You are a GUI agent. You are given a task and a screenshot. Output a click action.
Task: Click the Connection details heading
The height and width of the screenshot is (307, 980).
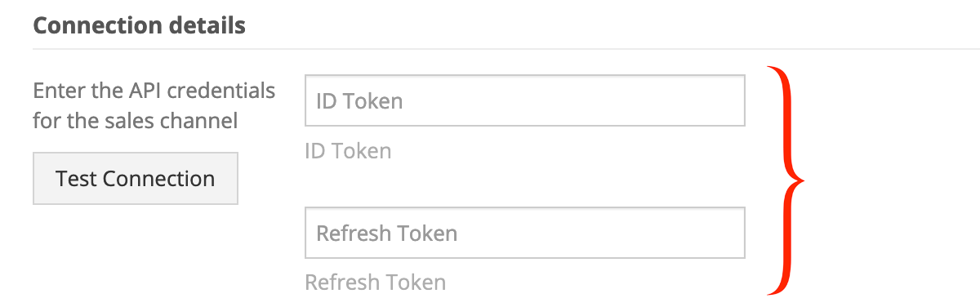(139, 25)
